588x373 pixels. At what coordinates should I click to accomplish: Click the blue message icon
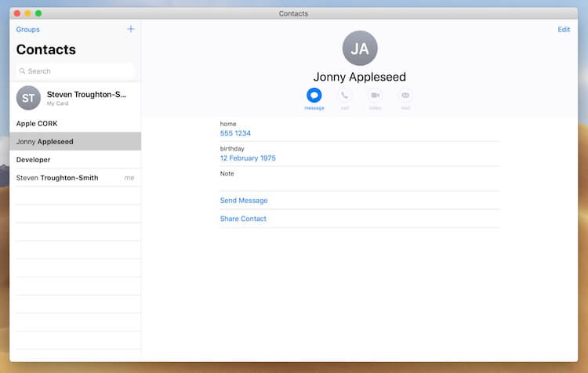click(x=314, y=96)
